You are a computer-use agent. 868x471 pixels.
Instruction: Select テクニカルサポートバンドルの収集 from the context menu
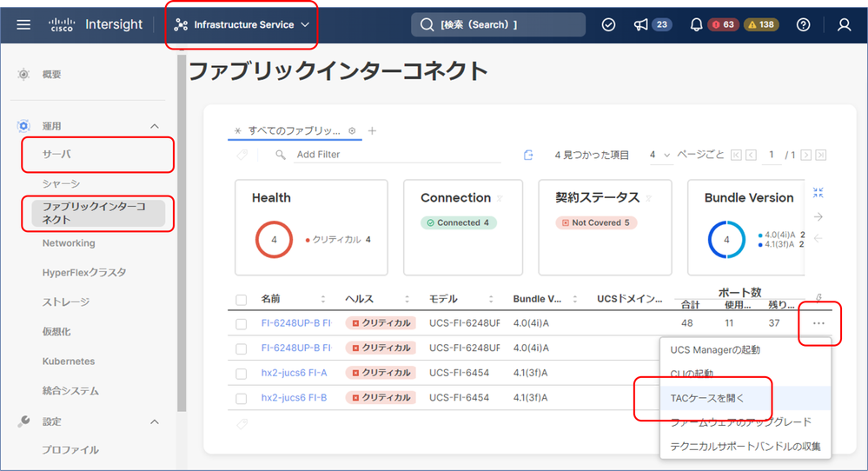coord(745,446)
